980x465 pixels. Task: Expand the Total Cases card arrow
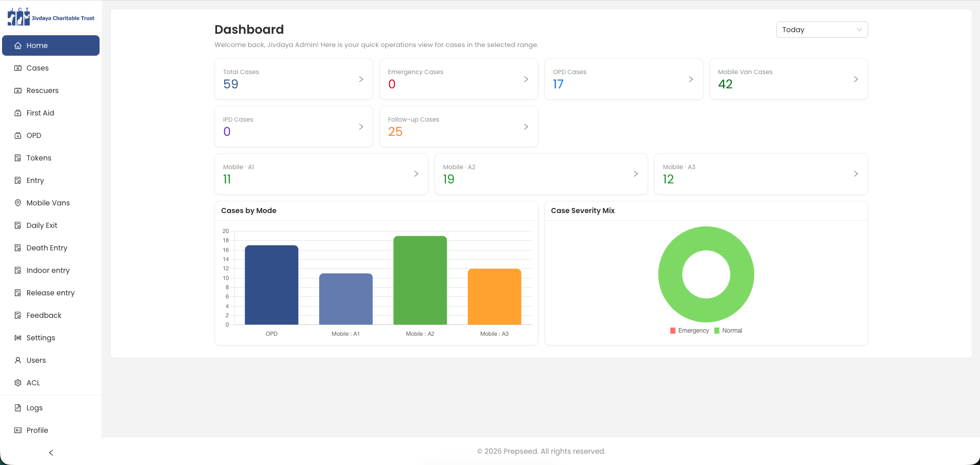361,79
